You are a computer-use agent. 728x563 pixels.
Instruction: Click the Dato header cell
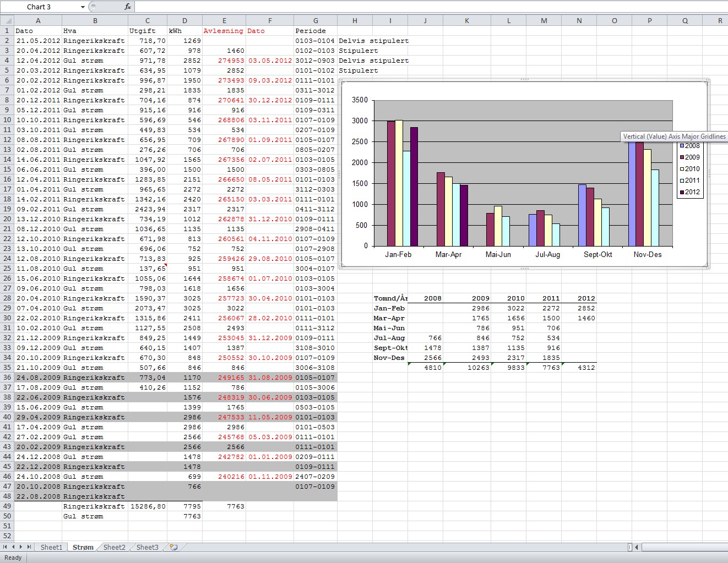pos(38,31)
